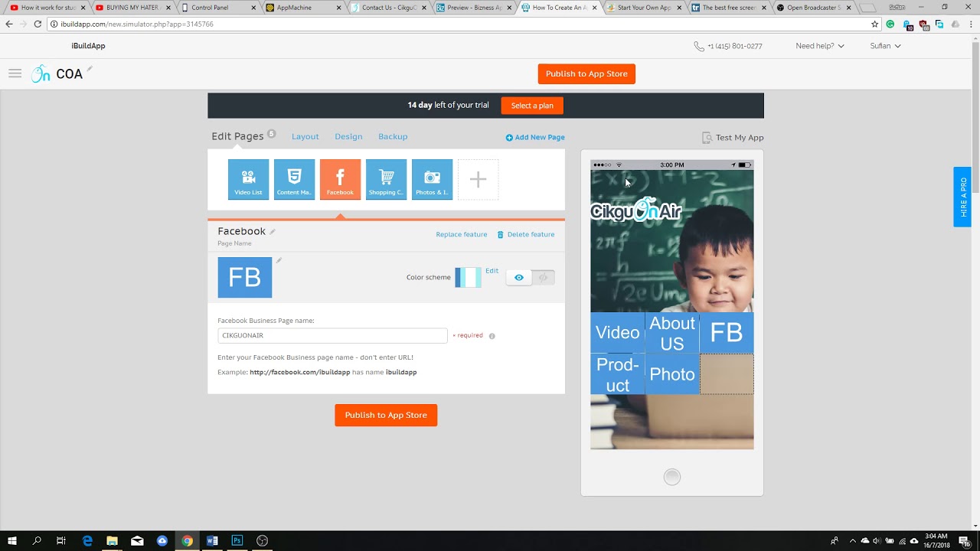Open the red shield ad-blocker extension
The width and height of the screenshot is (980, 551).
coord(924,24)
